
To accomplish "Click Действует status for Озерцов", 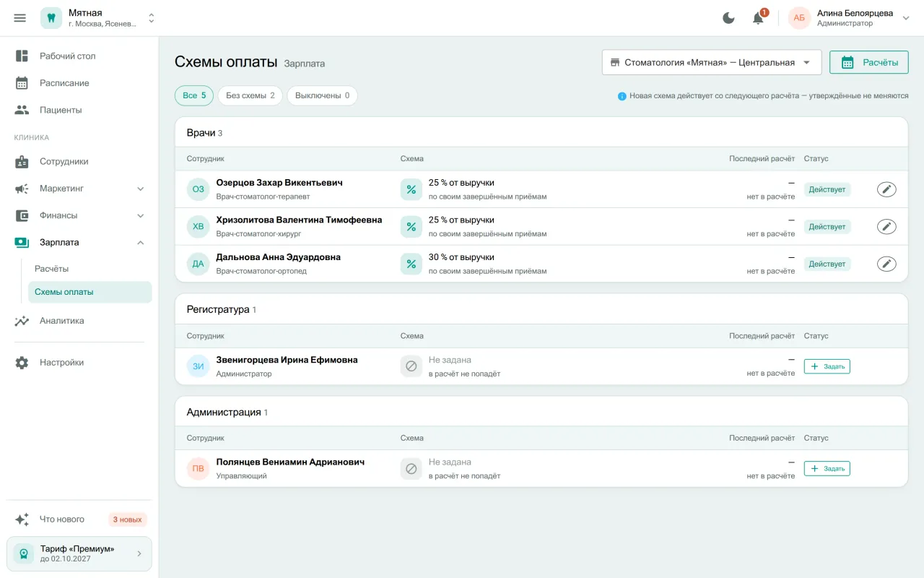I will [x=827, y=189].
